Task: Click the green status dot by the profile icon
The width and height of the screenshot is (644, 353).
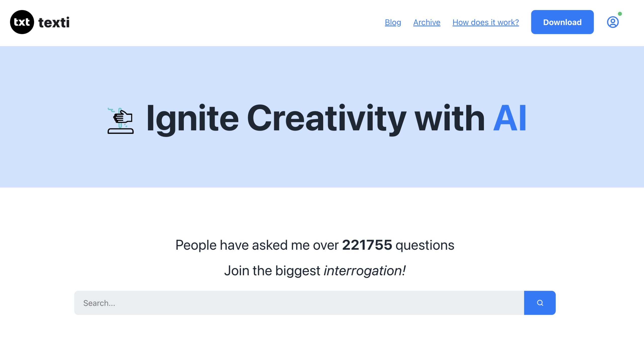Action: [x=620, y=14]
